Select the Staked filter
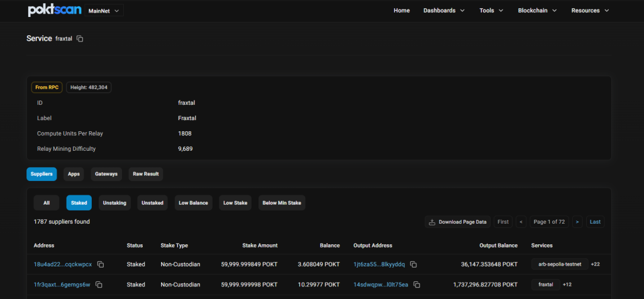 click(x=79, y=202)
